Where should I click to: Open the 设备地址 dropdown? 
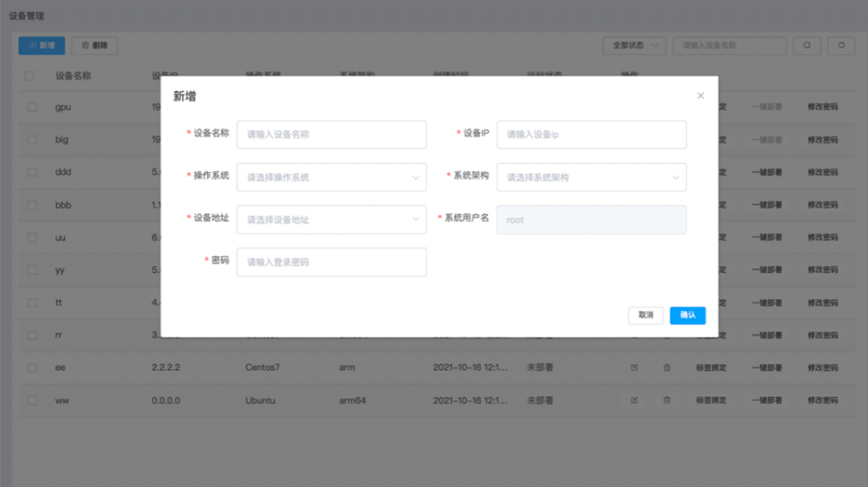coord(331,219)
